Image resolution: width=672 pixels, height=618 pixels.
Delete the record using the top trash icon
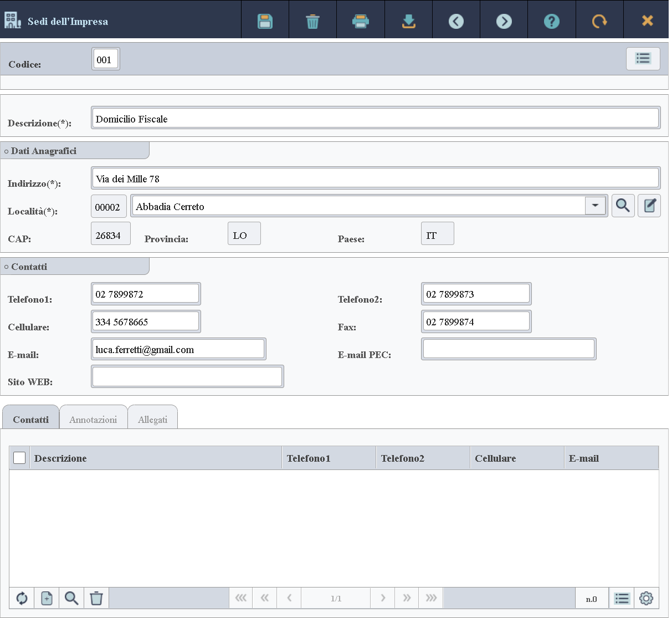coord(313,21)
